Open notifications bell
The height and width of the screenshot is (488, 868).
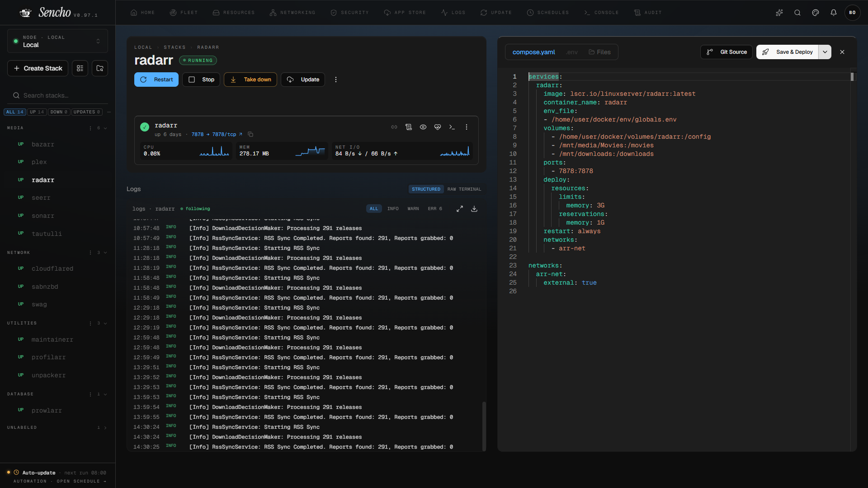[834, 13]
